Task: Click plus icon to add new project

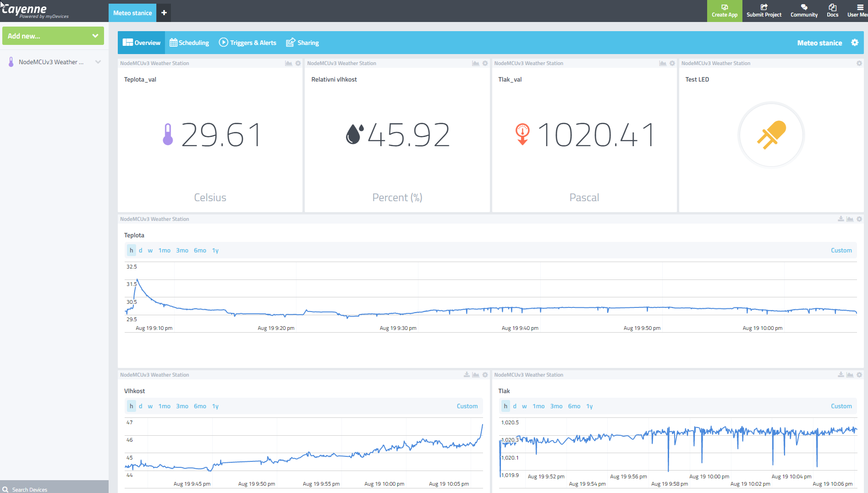Action: click(x=164, y=13)
